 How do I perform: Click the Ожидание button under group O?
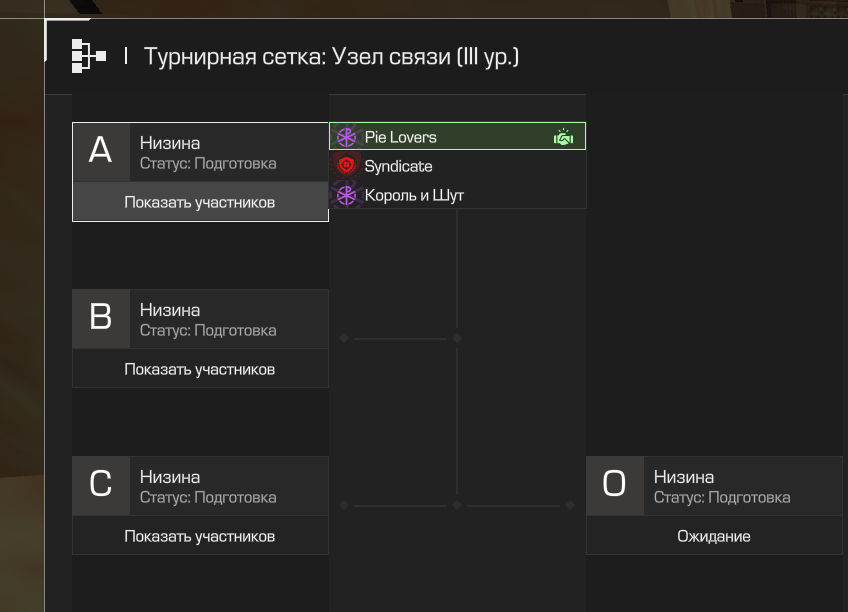coord(714,536)
